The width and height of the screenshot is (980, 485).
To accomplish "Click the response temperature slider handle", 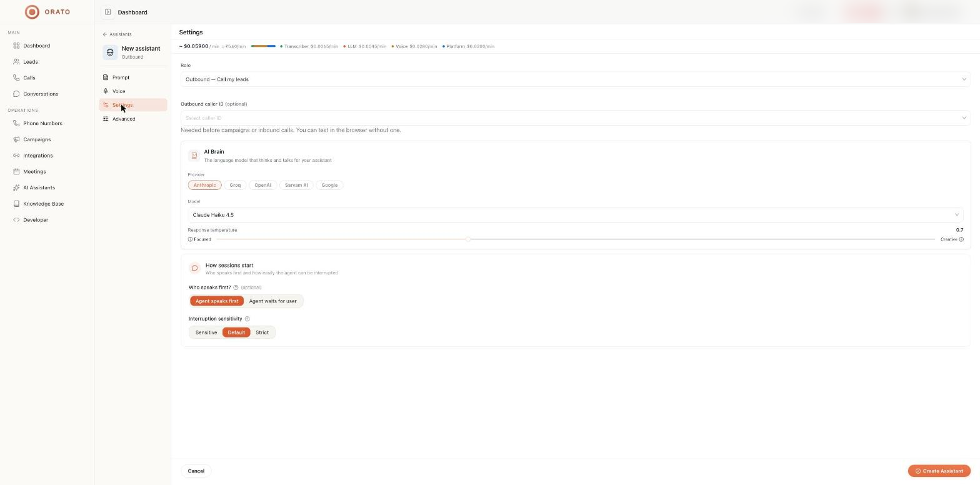I will (x=468, y=239).
